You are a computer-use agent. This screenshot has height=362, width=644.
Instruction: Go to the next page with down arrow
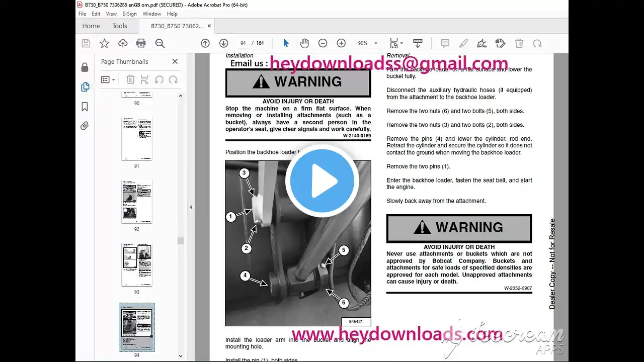[224, 43]
